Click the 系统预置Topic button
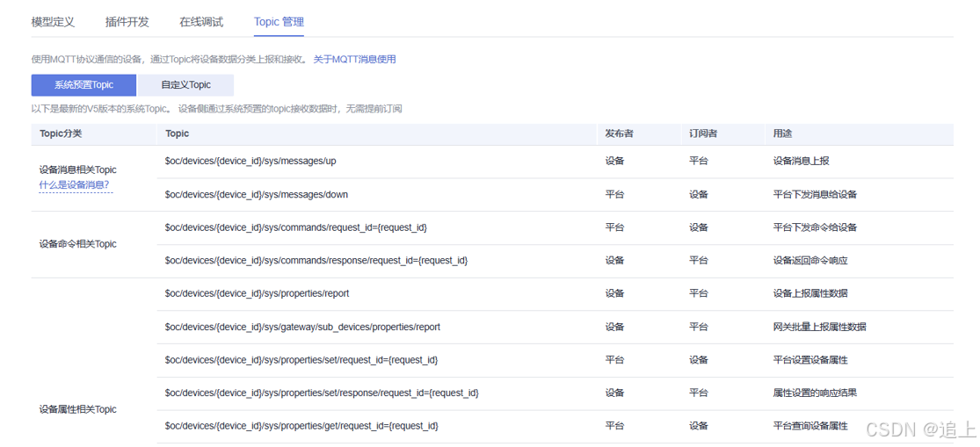Image resolution: width=980 pixels, height=447 pixels. [x=83, y=85]
